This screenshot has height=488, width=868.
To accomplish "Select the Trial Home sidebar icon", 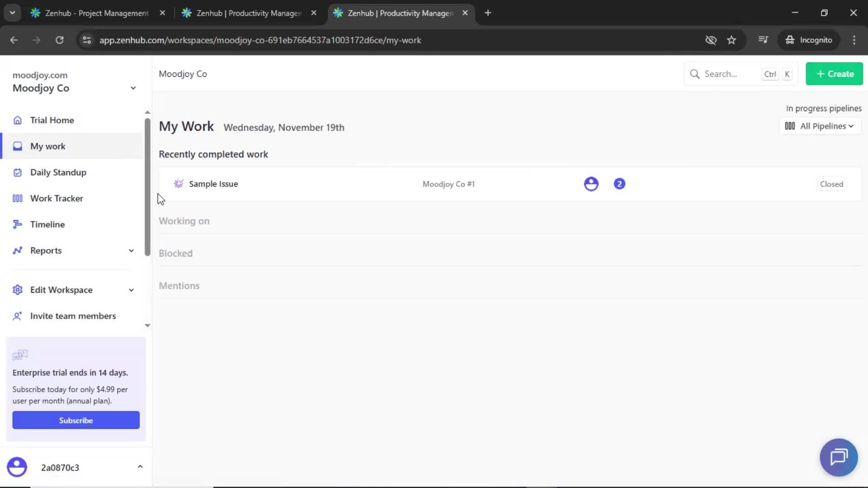I will (x=17, y=120).
